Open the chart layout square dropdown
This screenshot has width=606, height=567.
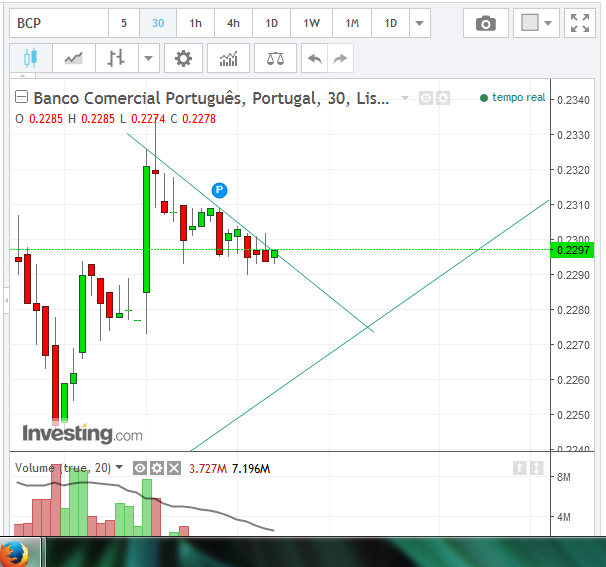(x=536, y=23)
